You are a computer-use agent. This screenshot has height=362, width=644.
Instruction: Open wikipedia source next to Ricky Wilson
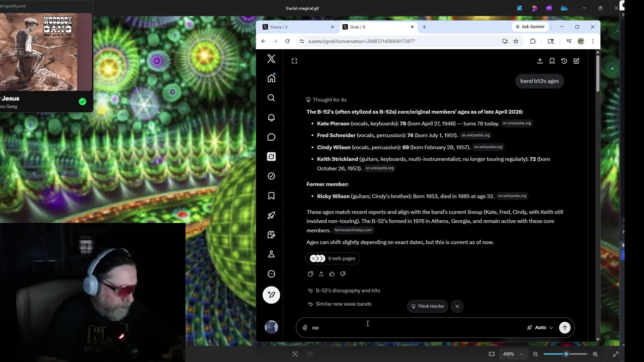pos(512,196)
